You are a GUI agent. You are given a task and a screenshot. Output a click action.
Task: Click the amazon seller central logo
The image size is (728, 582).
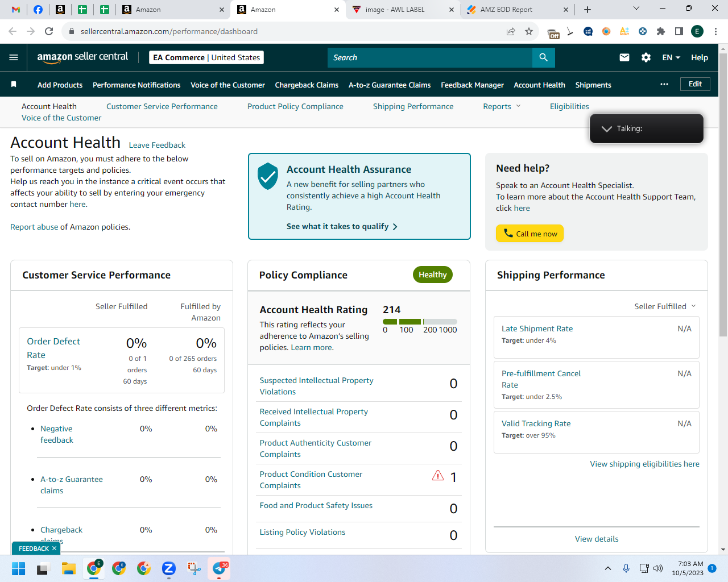pos(82,57)
